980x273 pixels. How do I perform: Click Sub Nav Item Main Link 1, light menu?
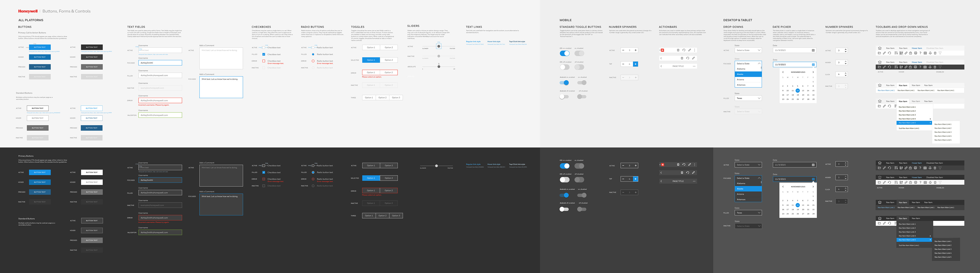(909, 129)
